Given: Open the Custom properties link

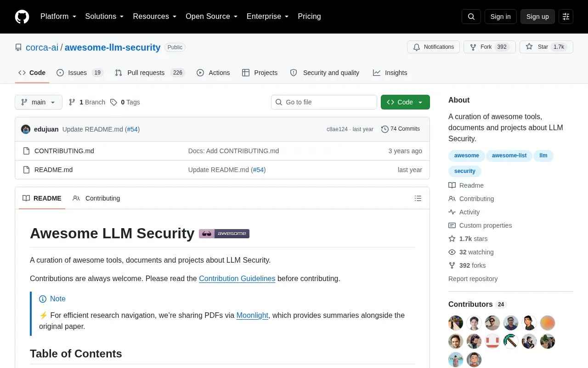Looking at the screenshot, I should click(480, 225).
